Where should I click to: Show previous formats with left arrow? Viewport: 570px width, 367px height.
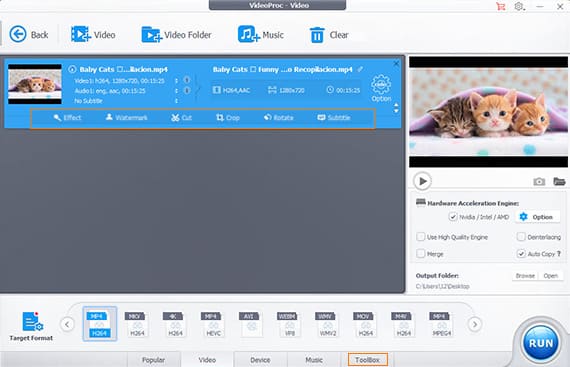click(x=67, y=324)
